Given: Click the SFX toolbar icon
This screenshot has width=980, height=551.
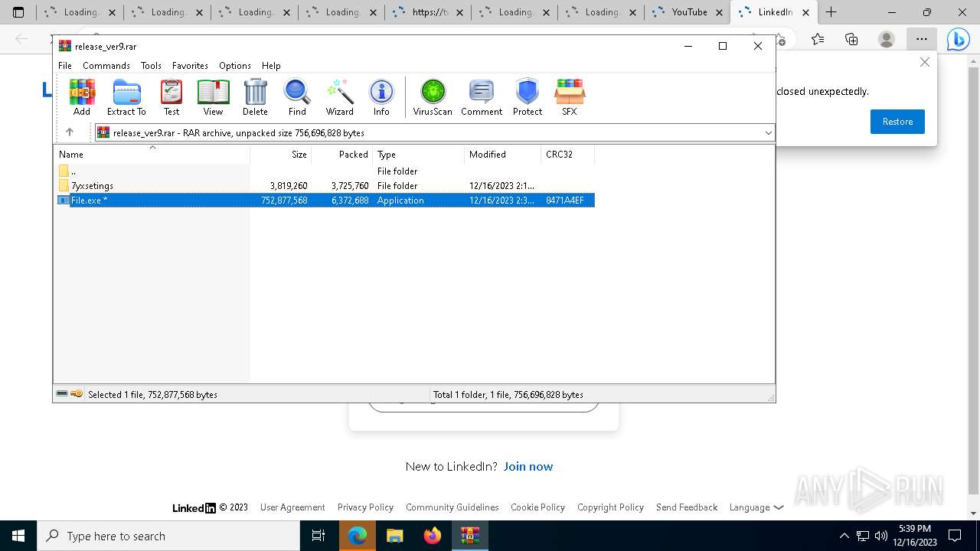Looking at the screenshot, I should [x=570, y=97].
